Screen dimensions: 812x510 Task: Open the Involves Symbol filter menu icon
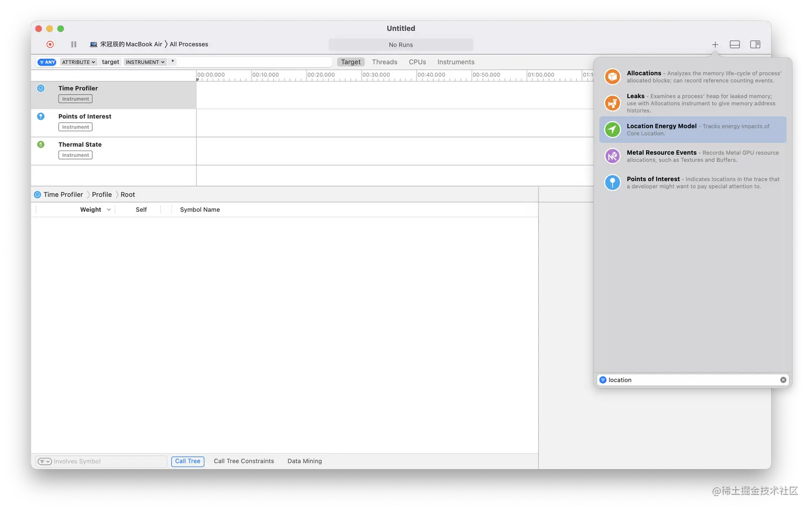click(x=45, y=462)
